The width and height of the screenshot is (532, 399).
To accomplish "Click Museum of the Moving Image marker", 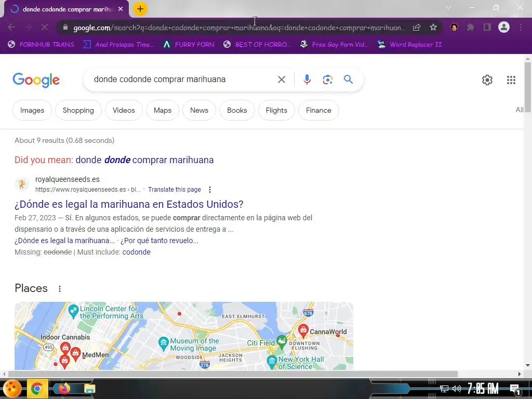I will point(164,344).
